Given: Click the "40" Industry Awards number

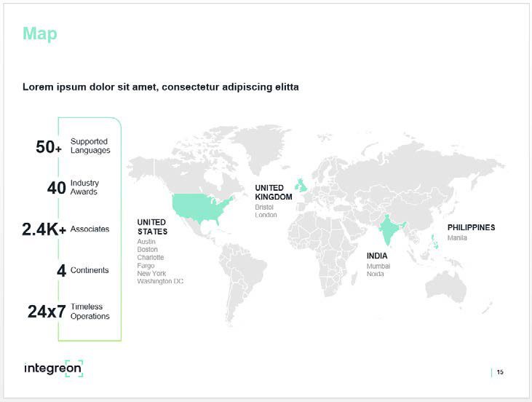Looking at the screenshot, I should click(x=57, y=188).
